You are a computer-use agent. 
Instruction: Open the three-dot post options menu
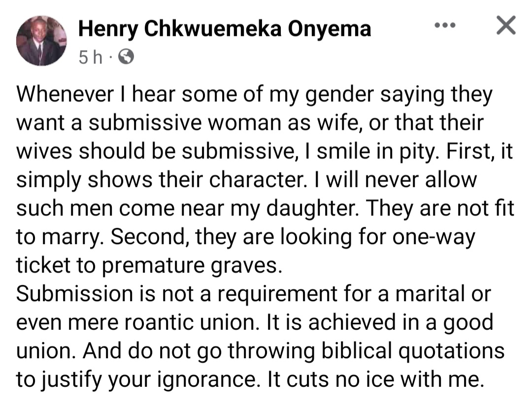[446, 25]
